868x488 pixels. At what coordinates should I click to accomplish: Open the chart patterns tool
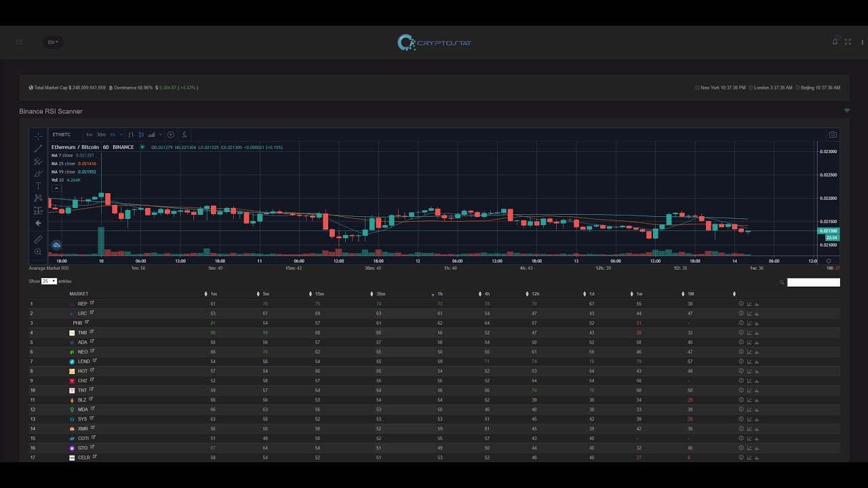(38, 198)
